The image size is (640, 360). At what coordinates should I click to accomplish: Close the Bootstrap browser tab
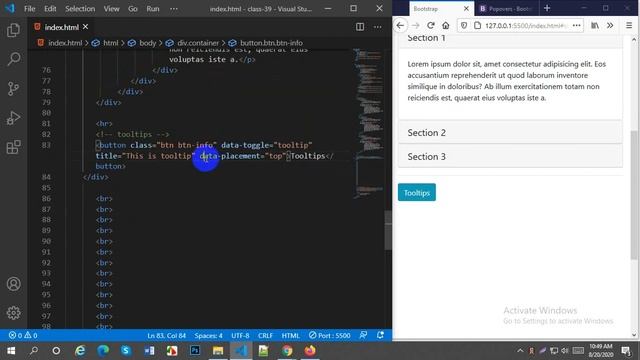coord(466,9)
